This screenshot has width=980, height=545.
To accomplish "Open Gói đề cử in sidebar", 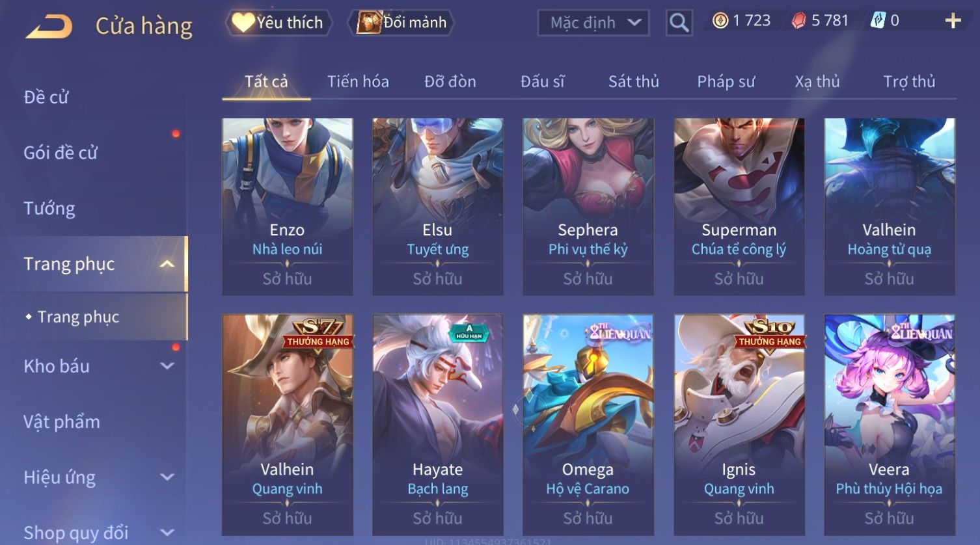I will (61, 153).
